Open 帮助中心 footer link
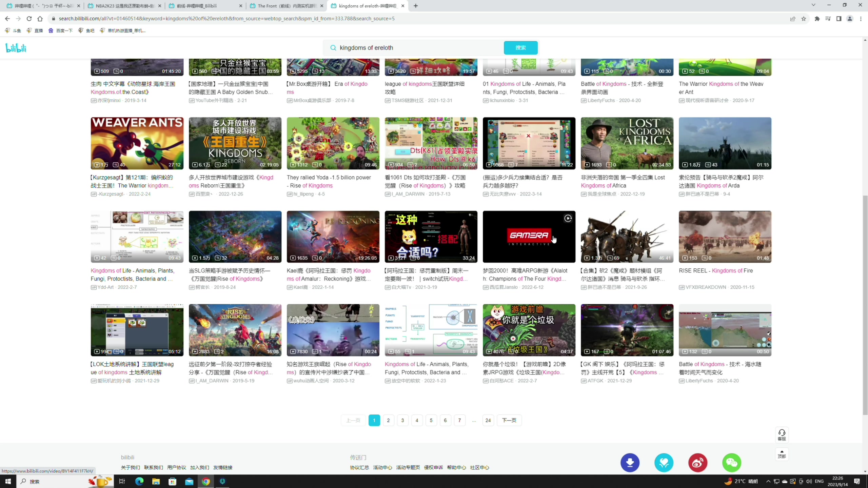This screenshot has height=488, width=868. [456, 467]
